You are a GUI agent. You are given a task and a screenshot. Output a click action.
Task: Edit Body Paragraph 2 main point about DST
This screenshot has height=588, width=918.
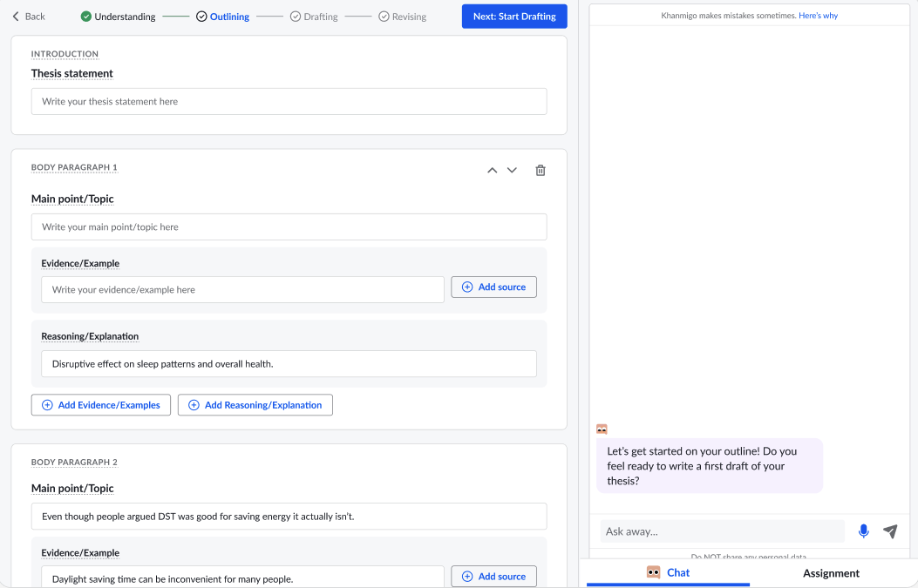pyautogui.click(x=289, y=517)
